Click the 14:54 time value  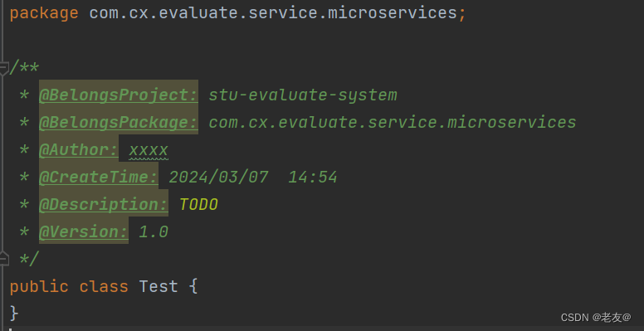pyautogui.click(x=313, y=177)
